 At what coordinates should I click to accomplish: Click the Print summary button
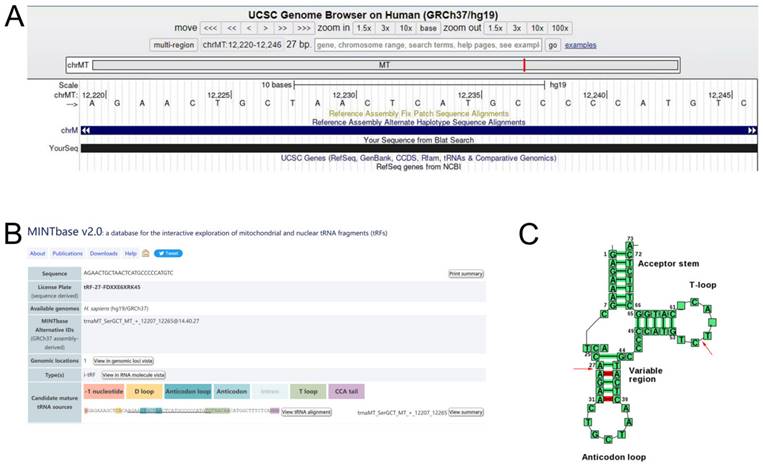[466, 274]
